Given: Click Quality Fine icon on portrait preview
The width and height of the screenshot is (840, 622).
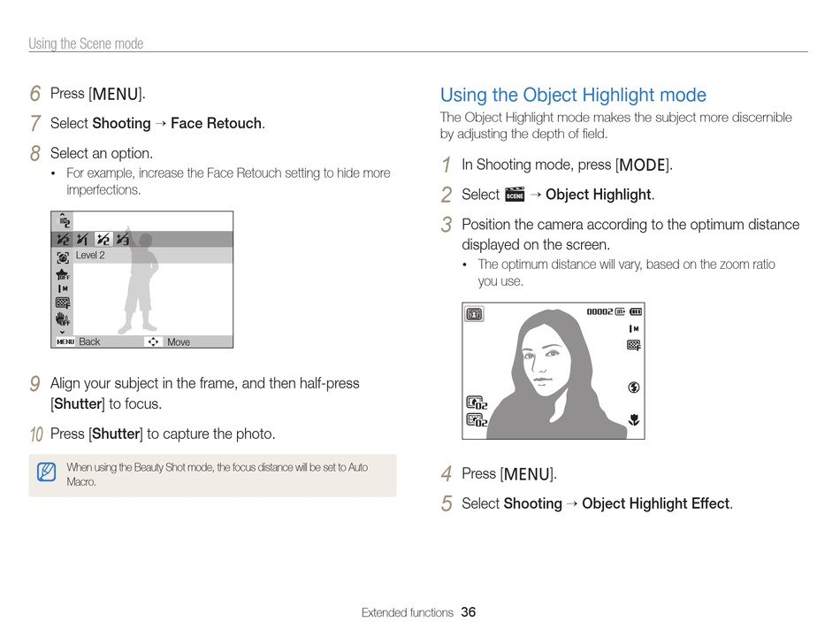Looking at the screenshot, I should click(x=634, y=345).
